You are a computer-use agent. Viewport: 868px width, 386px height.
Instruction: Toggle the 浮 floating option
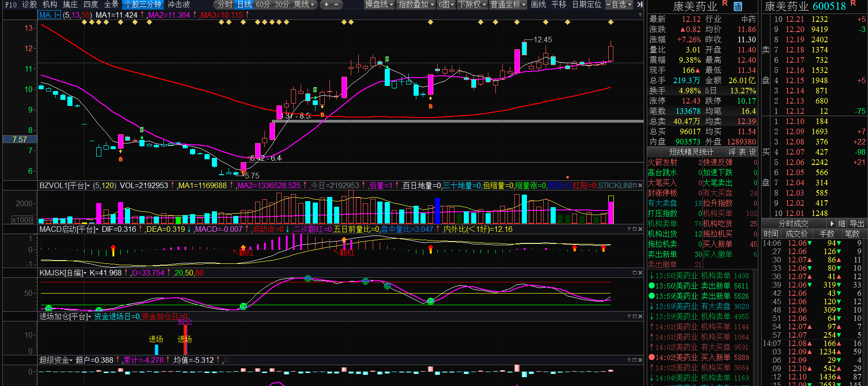(732, 152)
